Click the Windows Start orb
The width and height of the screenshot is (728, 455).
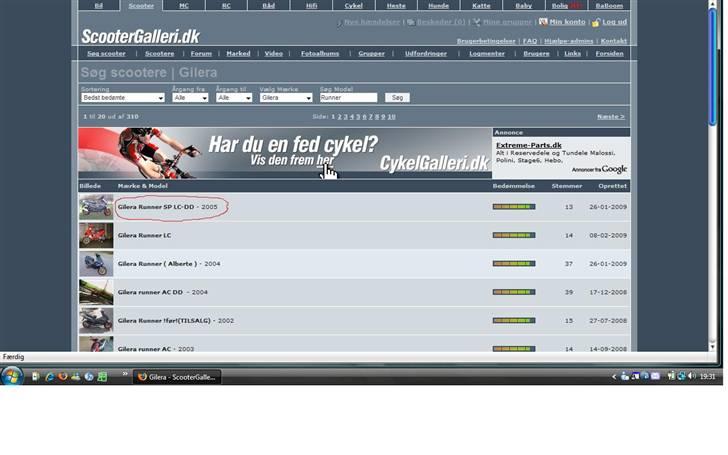coord(12,376)
